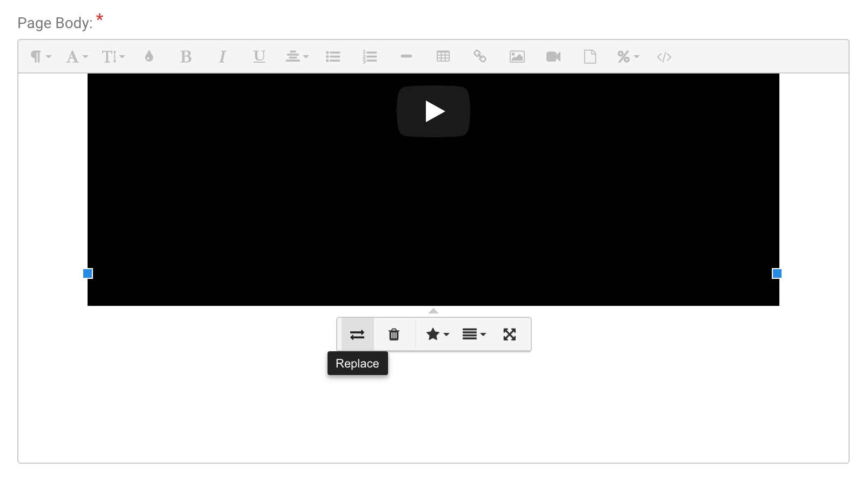Open the video alignment dropdown
868x481 pixels.
[474, 335]
